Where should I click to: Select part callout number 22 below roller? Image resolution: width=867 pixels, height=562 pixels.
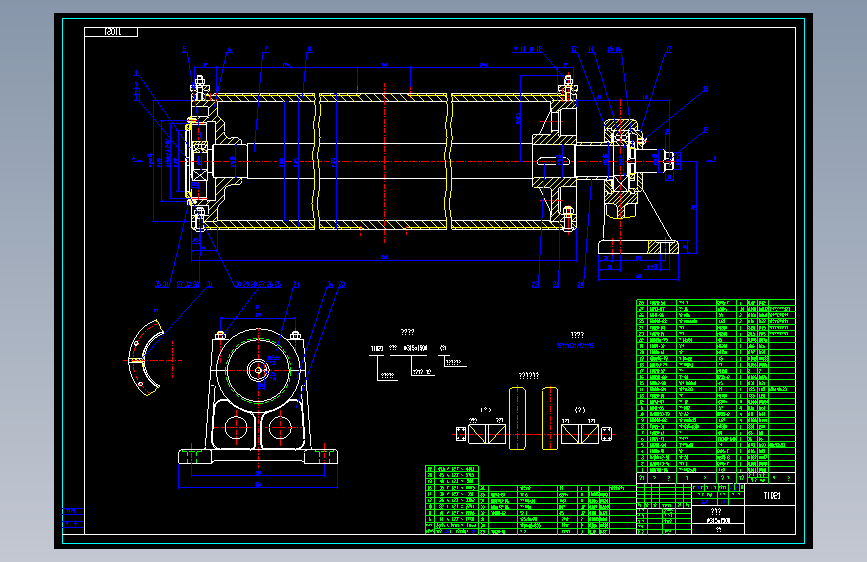535,285
